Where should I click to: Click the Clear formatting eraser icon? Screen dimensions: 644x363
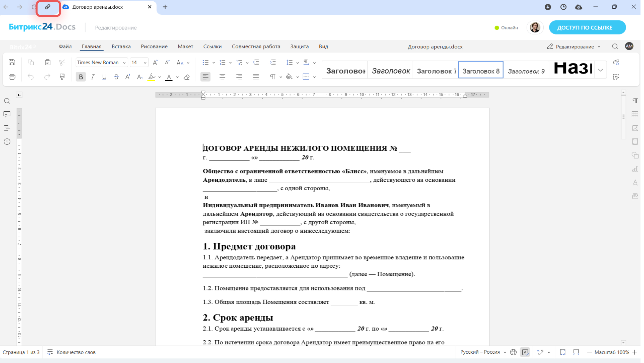tap(187, 77)
